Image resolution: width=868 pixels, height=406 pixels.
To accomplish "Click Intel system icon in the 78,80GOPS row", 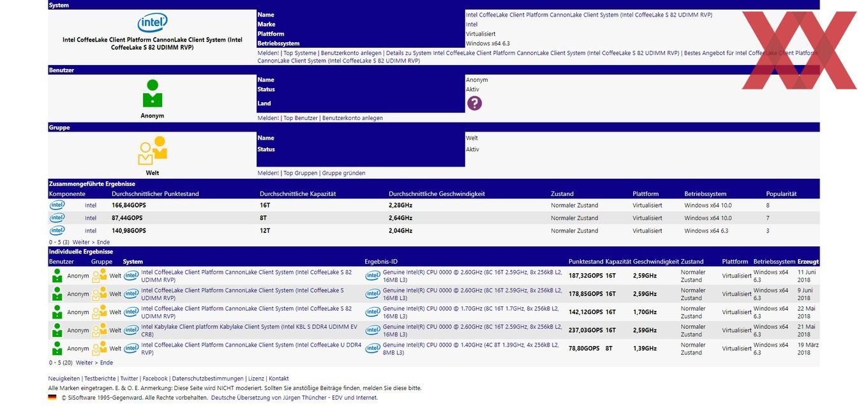I will point(131,349).
